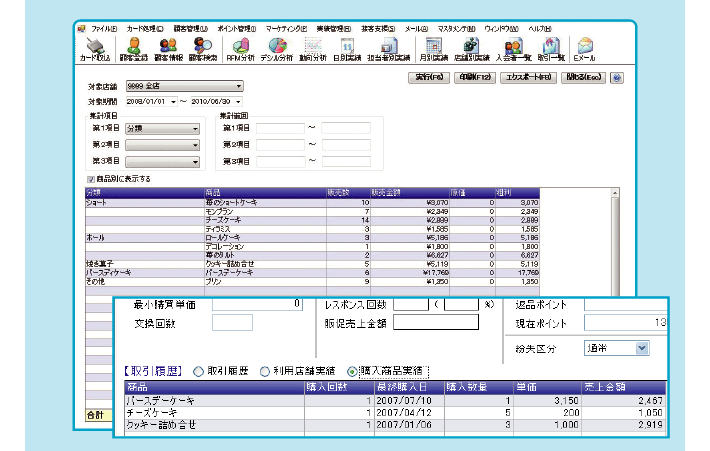Select the 利用店舗実績 radio button

(265, 372)
